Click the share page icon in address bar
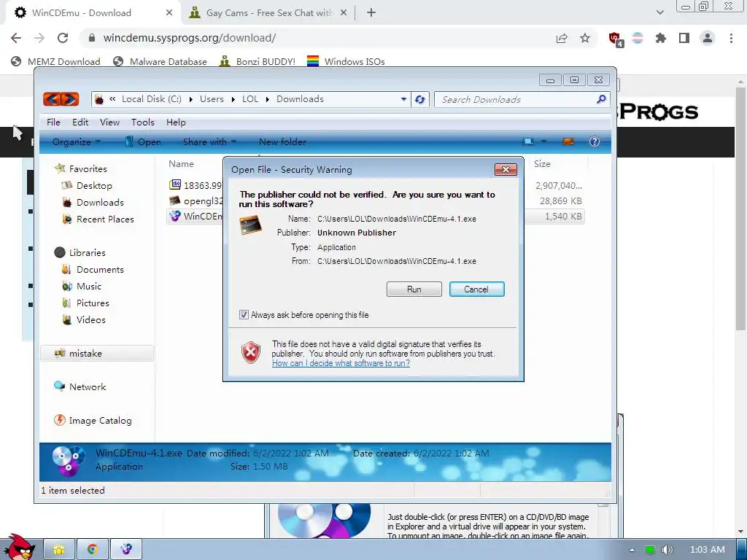This screenshot has width=747, height=560. [x=562, y=38]
